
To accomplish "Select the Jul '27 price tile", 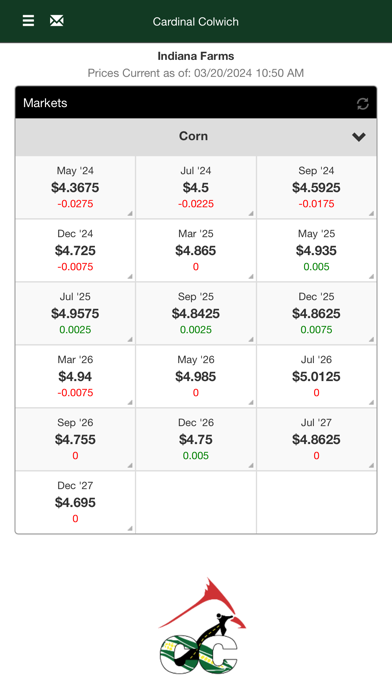I will [317, 439].
